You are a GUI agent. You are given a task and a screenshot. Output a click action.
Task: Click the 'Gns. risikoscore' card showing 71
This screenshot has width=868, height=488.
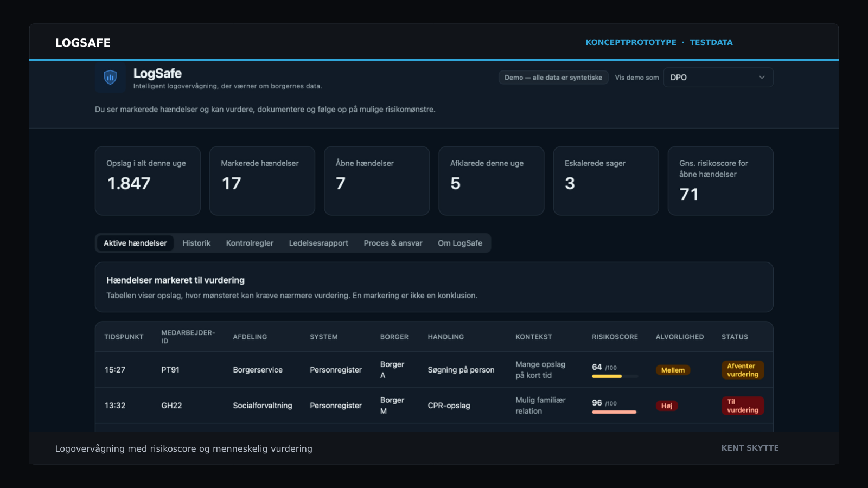click(720, 181)
